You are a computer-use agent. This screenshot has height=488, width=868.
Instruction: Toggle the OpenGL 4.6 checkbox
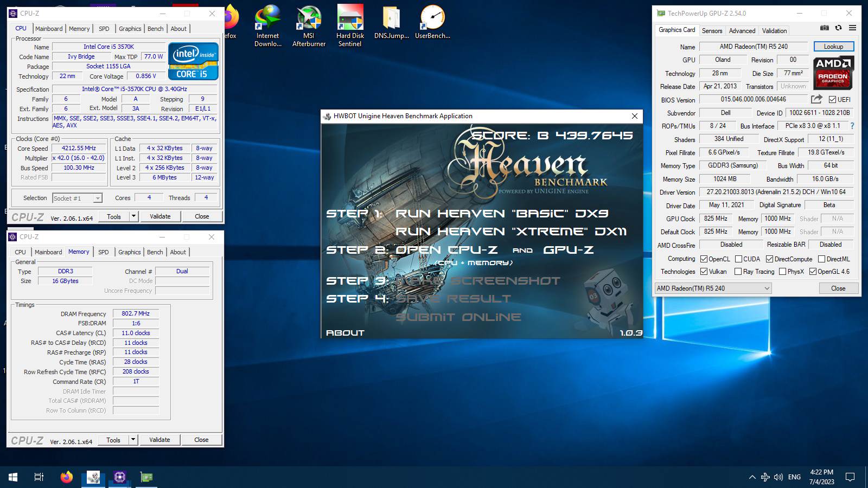coord(813,272)
